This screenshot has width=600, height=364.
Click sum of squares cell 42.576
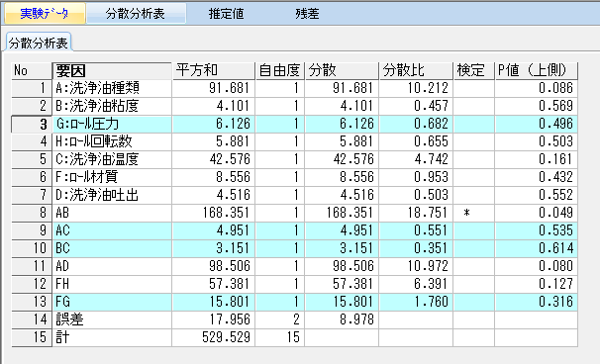(x=214, y=159)
